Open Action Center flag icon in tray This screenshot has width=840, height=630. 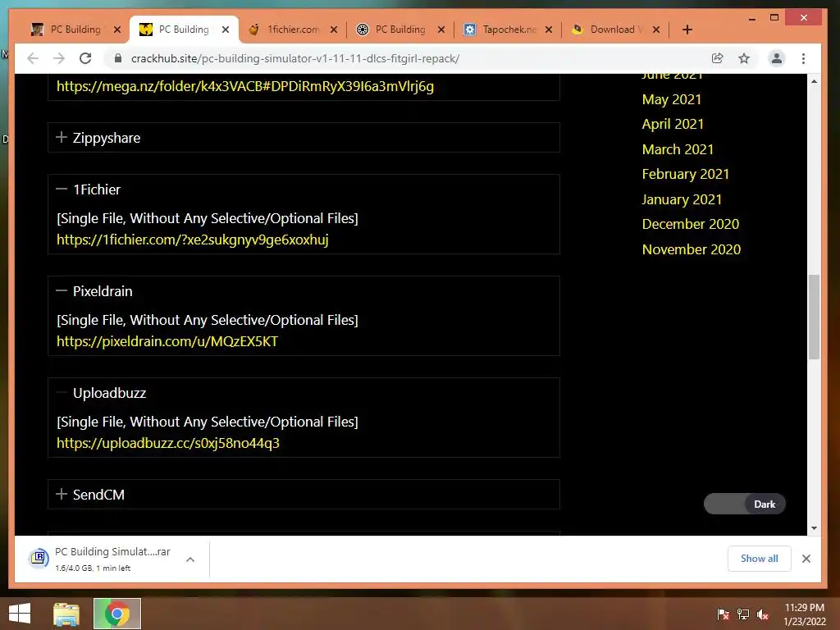[x=723, y=614]
